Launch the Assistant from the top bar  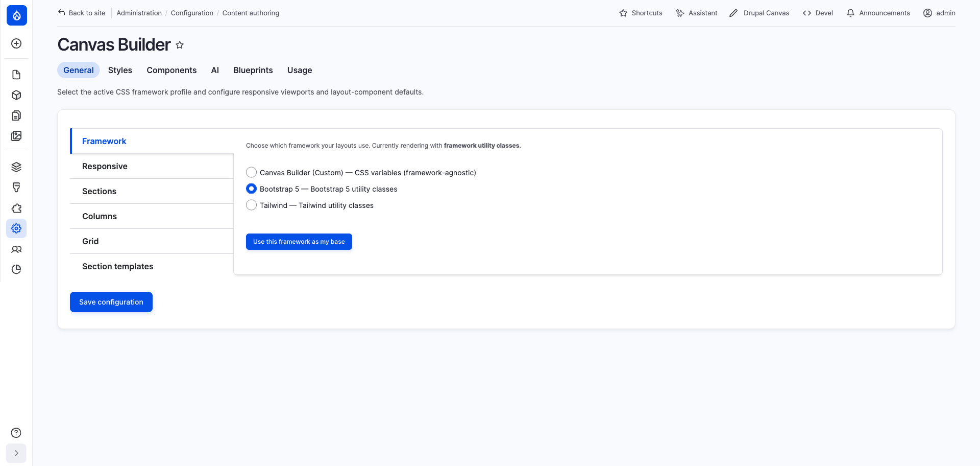coord(696,13)
